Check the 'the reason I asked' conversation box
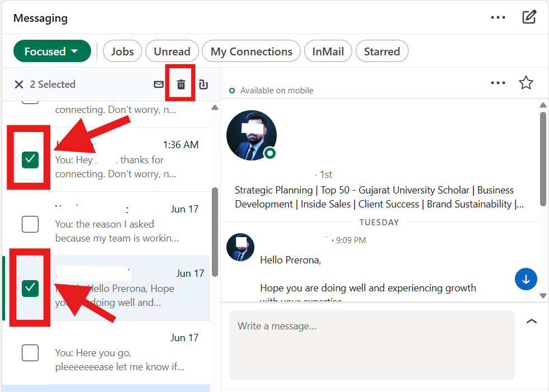Viewport: 549px width, 392px height. (x=30, y=224)
